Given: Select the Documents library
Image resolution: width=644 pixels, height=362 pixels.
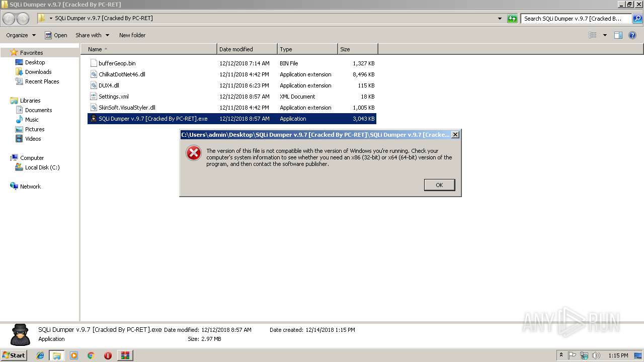Looking at the screenshot, I should (x=38, y=110).
